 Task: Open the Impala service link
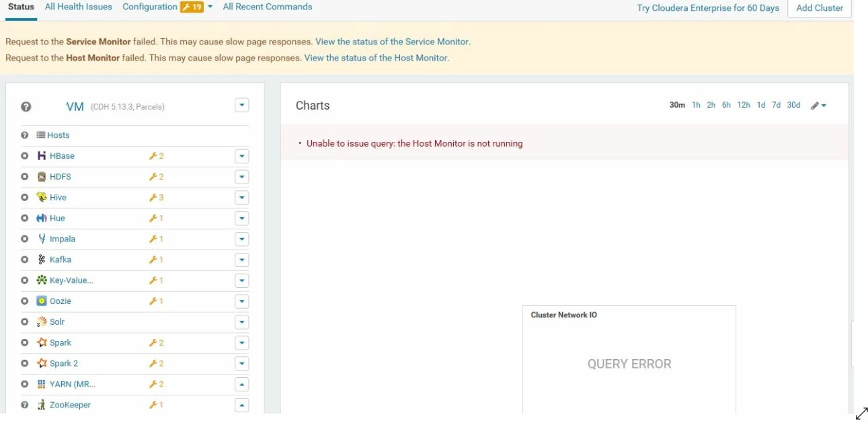(63, 239)
